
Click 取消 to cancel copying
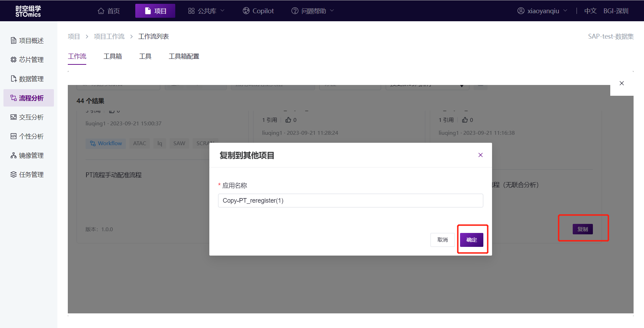tap(442, 240)
